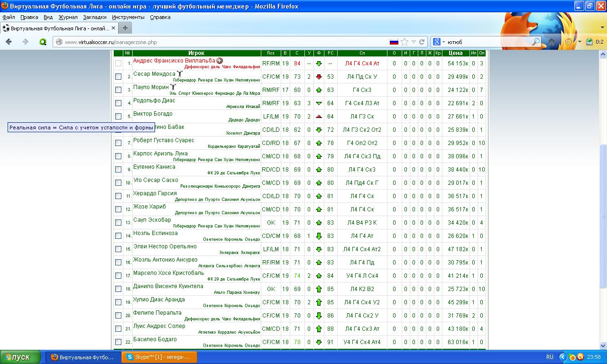Click the Russian flag icon in the address bar
The image size is (607, 364).
(x=394, y=42)
